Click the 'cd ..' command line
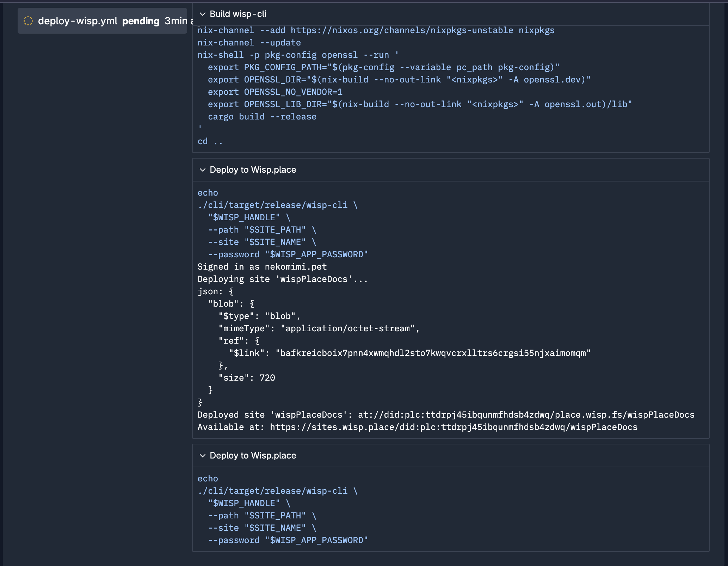The height and width of the screenshot is (566, 728). [x=210, y=141]
